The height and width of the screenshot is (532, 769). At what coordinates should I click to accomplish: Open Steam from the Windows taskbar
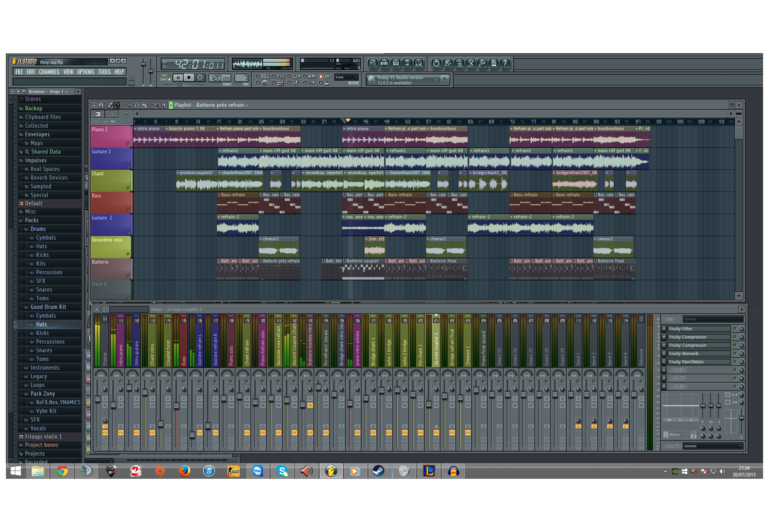click(x=379, y=471)
